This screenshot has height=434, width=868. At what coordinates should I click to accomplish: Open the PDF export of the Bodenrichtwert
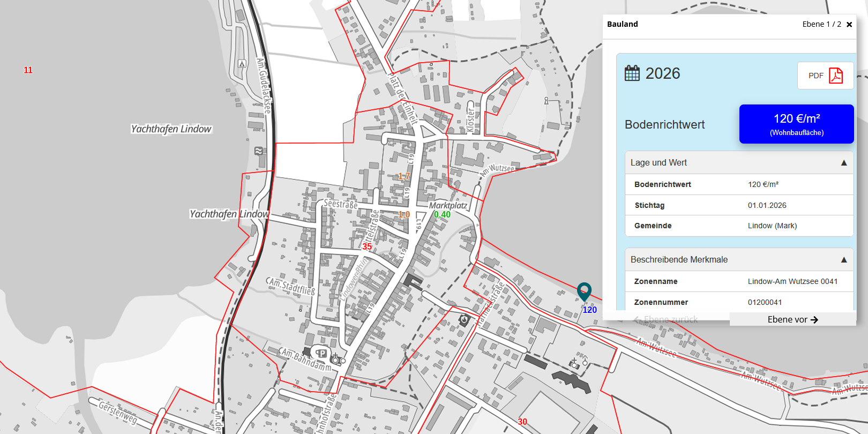pyautogui.click(x=825, y=76)
